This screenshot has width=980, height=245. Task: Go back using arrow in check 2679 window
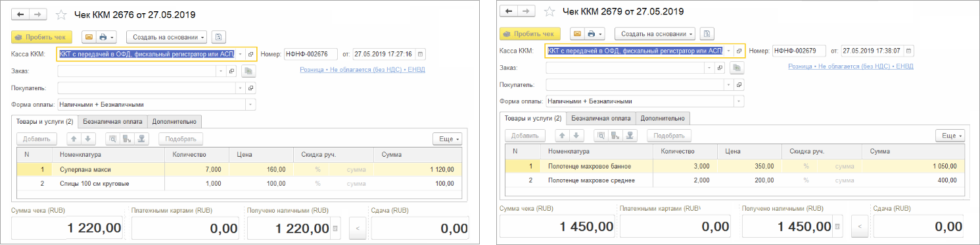pyautogui.click(x=509, y=12)
